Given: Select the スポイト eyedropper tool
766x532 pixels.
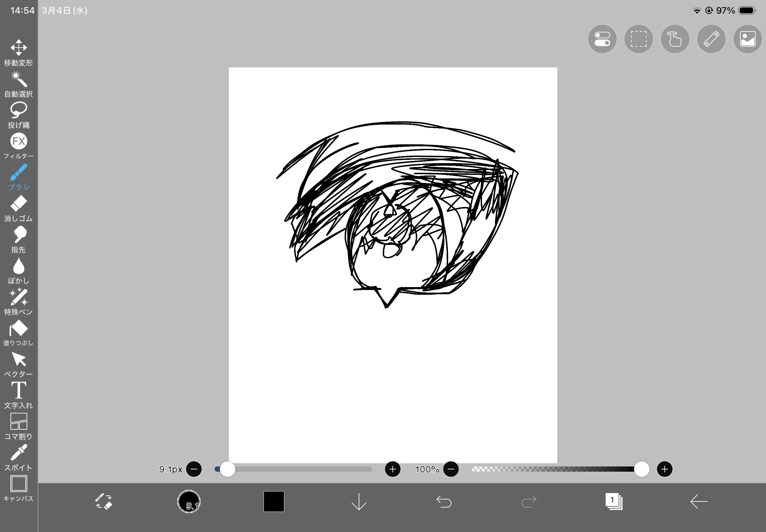Looking at the screenshot, I should point(19,457).
